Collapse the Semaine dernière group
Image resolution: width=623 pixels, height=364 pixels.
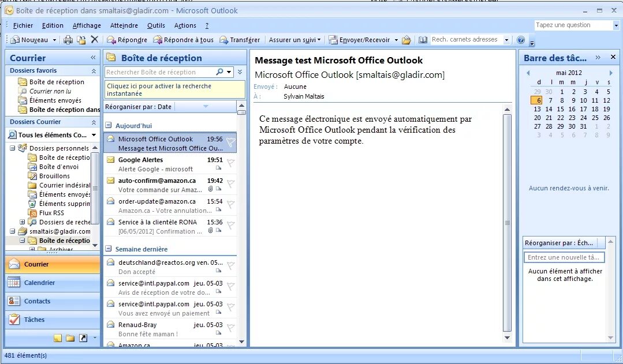[108, 249]
